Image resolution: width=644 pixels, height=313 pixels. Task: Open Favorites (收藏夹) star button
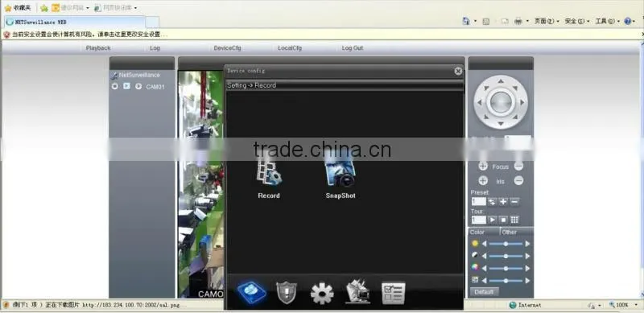[x=18, y=8]
